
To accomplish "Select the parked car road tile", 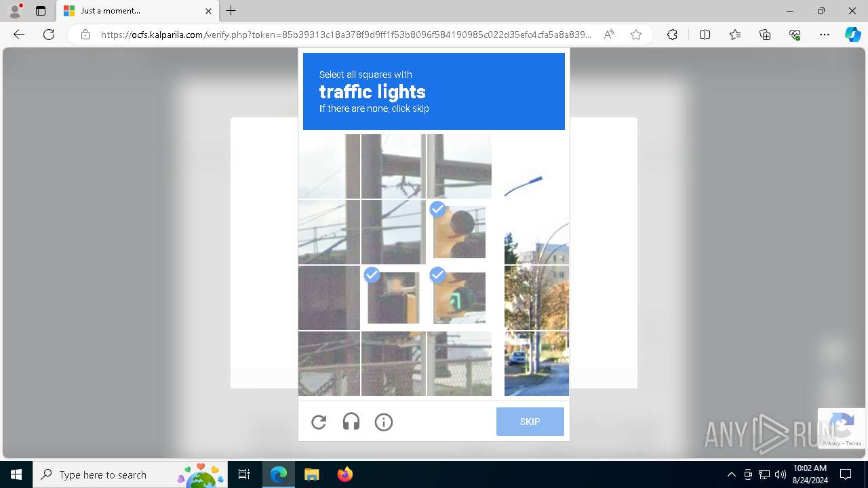I will [536, 363].
